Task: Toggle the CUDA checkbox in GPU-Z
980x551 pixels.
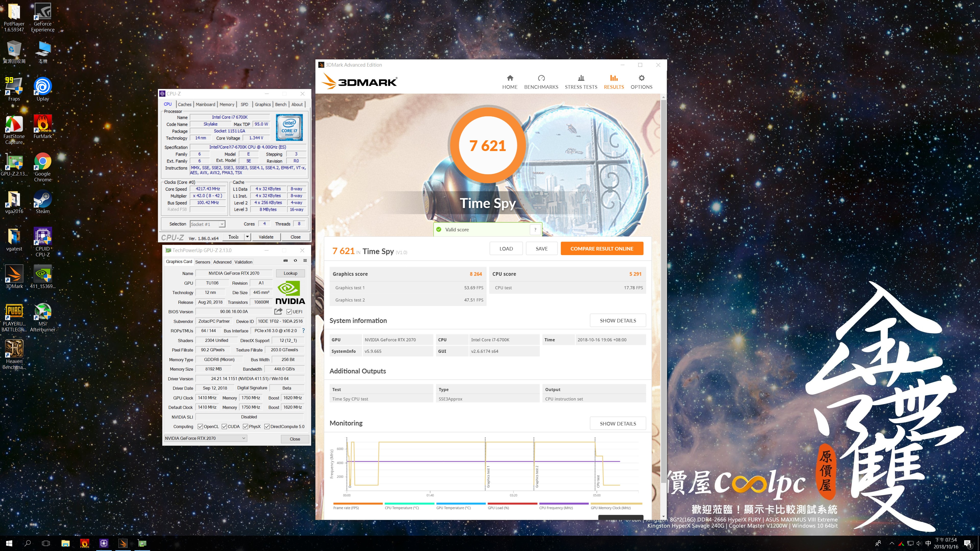Action: [x=224, y=427]
